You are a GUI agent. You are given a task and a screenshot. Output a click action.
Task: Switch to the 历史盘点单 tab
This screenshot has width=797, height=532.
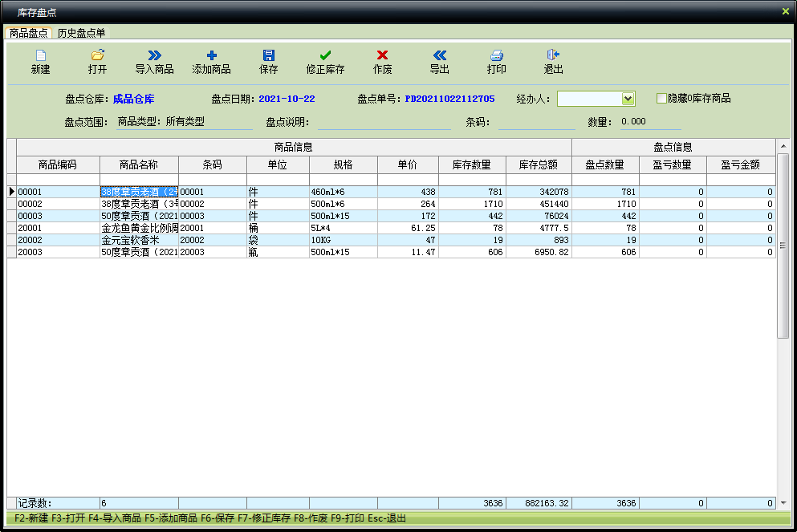coord(81,33)
